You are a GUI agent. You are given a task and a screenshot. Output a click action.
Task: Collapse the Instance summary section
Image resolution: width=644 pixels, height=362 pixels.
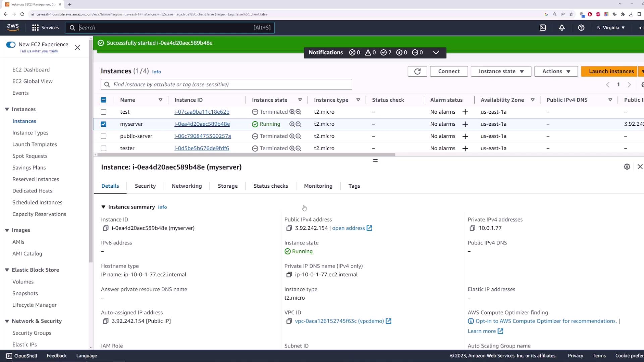click(103, 207)
